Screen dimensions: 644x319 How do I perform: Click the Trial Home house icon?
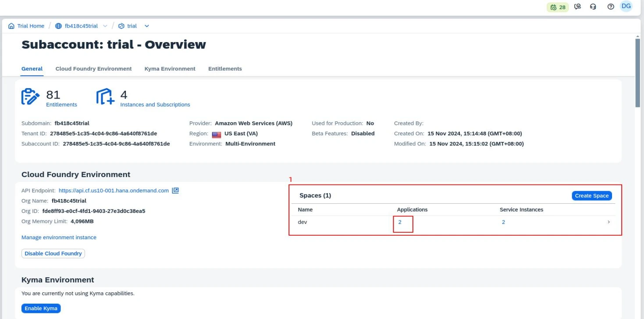click(x=12, y=26)
